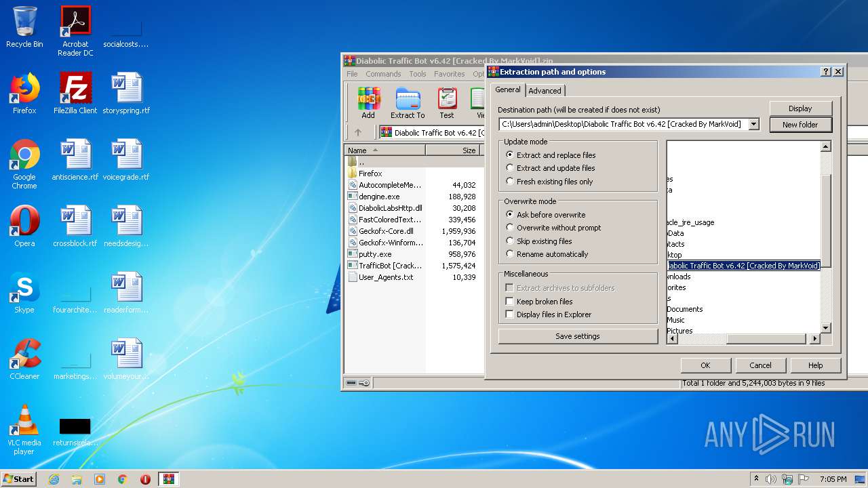Open CCleaner desktop shortcut
Viewport: 868px width, 488px height.
pyautogui.click(x=24, y=359)
